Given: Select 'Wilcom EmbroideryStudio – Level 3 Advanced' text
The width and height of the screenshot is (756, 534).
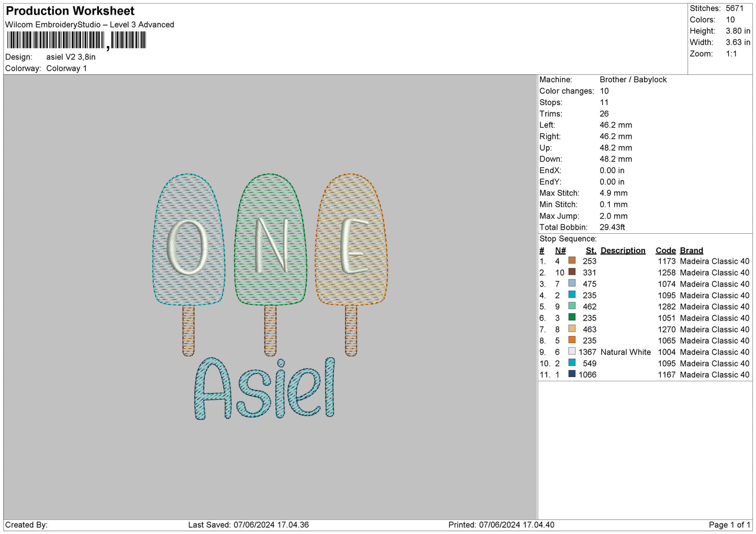Looking at the screenshot, I should click(89, 25).
